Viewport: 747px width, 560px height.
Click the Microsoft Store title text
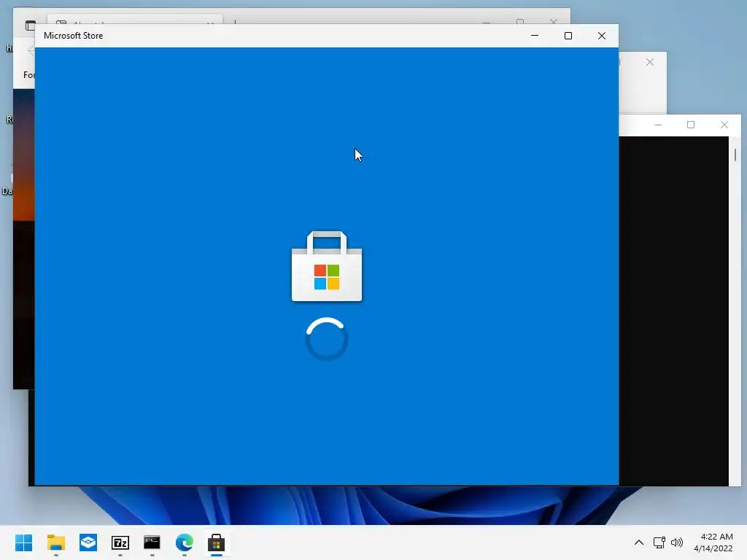click(x=74, y=36)
